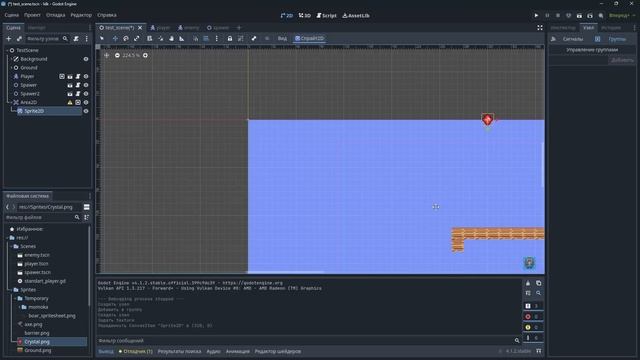Toggle distraction-free mode expand icon
The image size is (640, 360).
click(x=540, y=28)
